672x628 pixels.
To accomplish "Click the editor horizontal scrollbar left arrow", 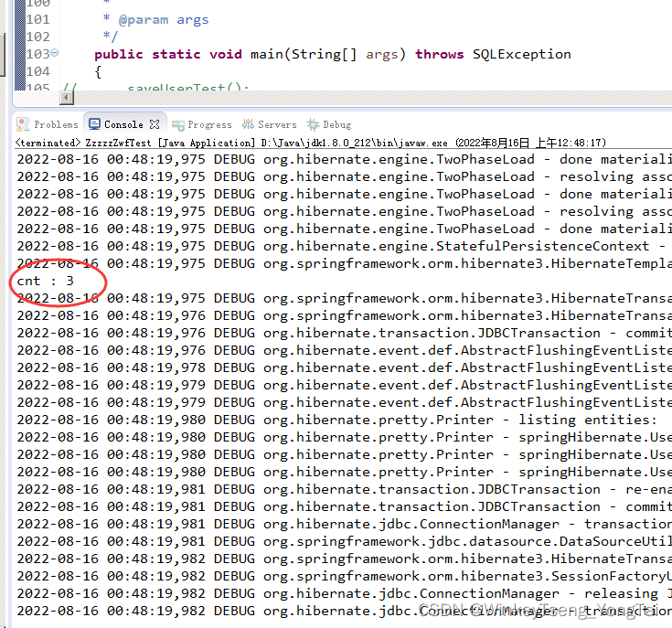I will [x=67, y=98].
